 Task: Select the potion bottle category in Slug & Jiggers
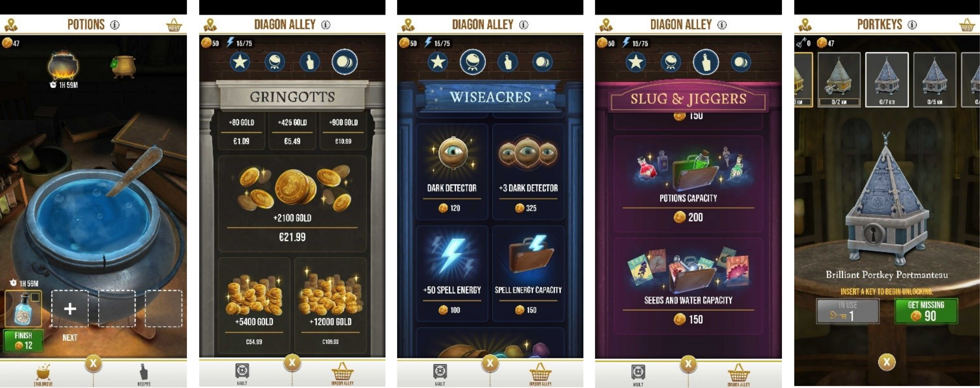tap(706, 61)
